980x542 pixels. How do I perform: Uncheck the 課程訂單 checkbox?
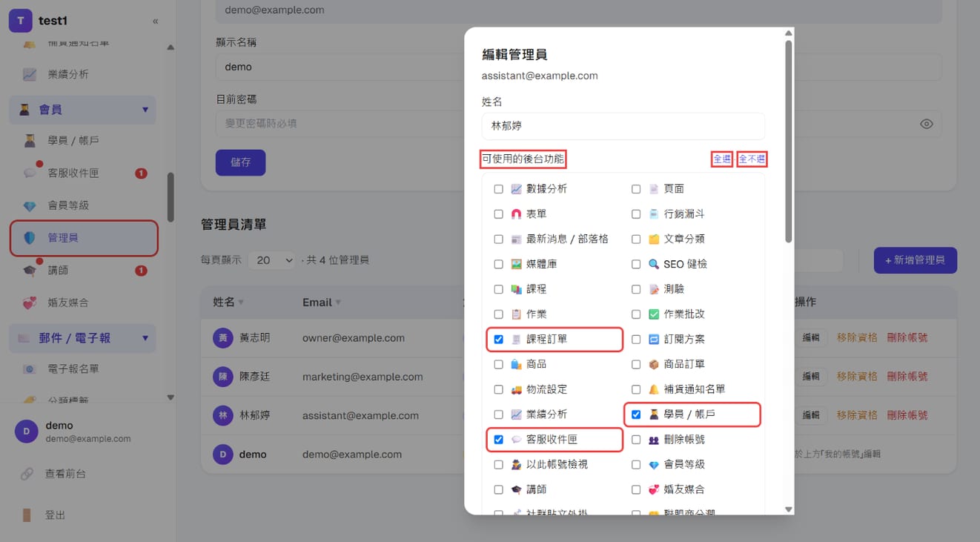click(x=499, y=340)
